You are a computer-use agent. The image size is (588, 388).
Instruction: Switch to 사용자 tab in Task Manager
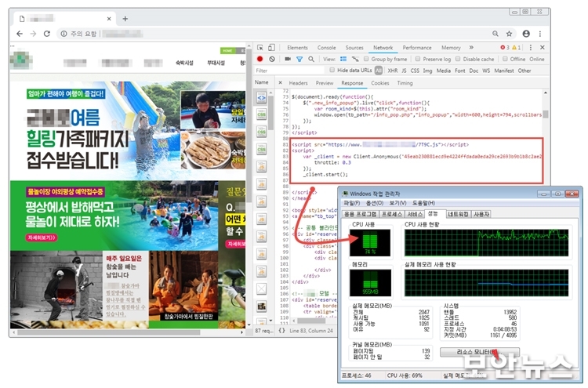click(x=481, y=214)
